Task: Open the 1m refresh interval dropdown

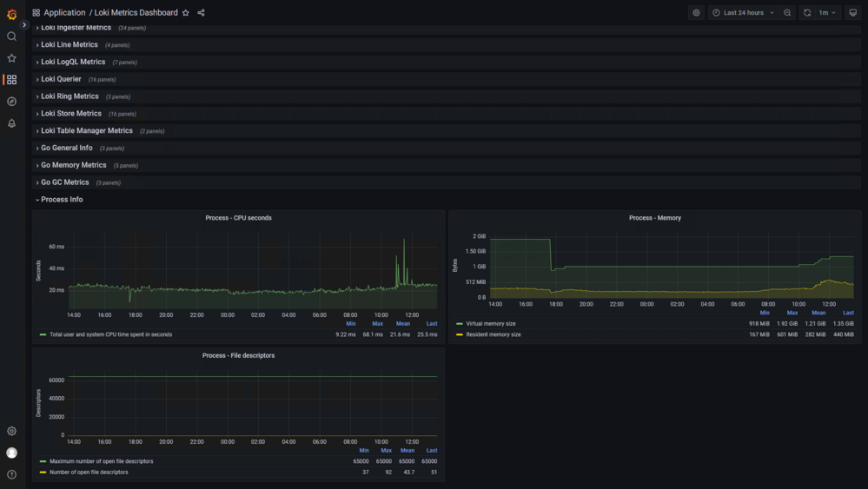Action: [827, 13]
